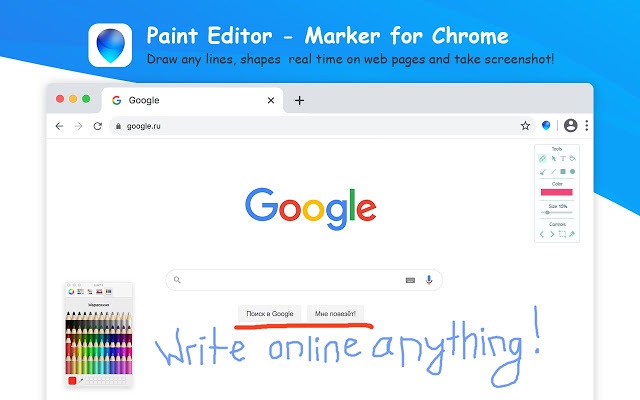
Task: Bookmark this page with the star icon
Action: pos(525,126)
